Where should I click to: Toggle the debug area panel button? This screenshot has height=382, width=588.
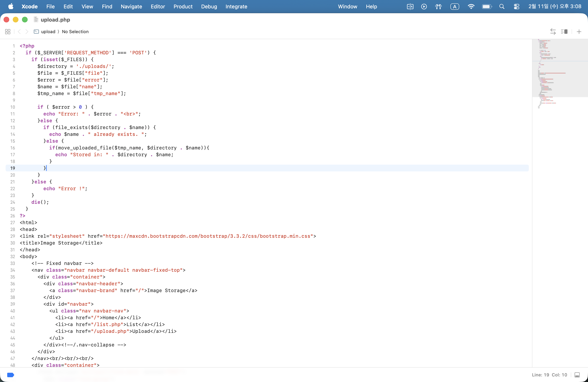pyautogui.click(x=577, y=375)
